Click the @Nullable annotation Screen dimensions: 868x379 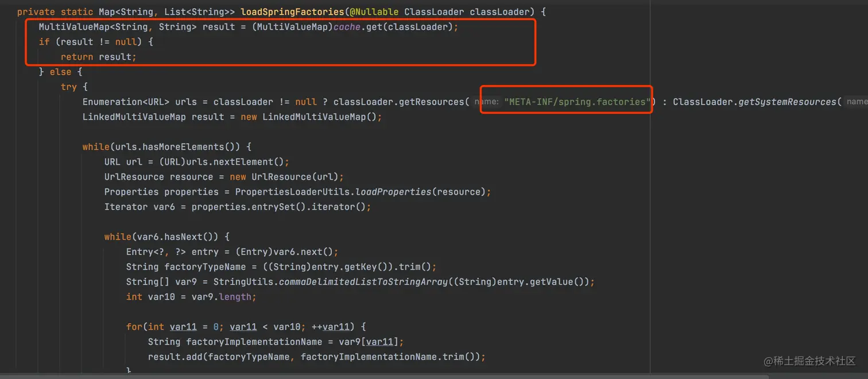coord(373,12)
